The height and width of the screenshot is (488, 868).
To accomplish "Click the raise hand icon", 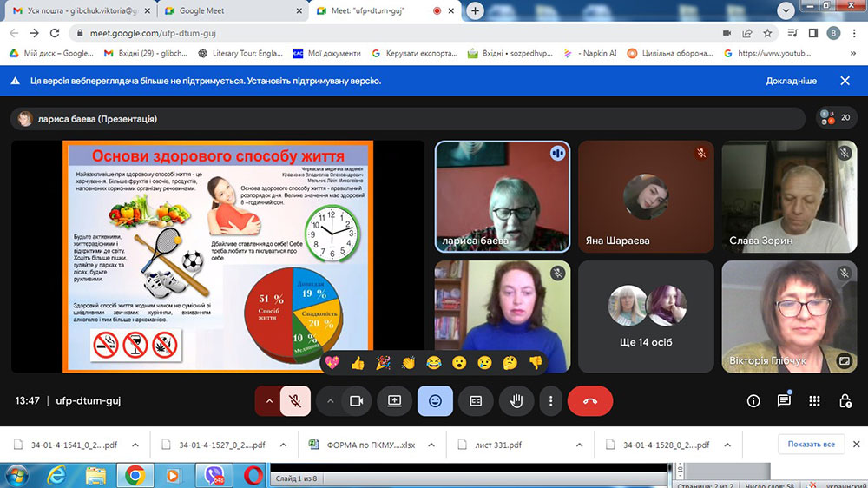I will 516,401.
